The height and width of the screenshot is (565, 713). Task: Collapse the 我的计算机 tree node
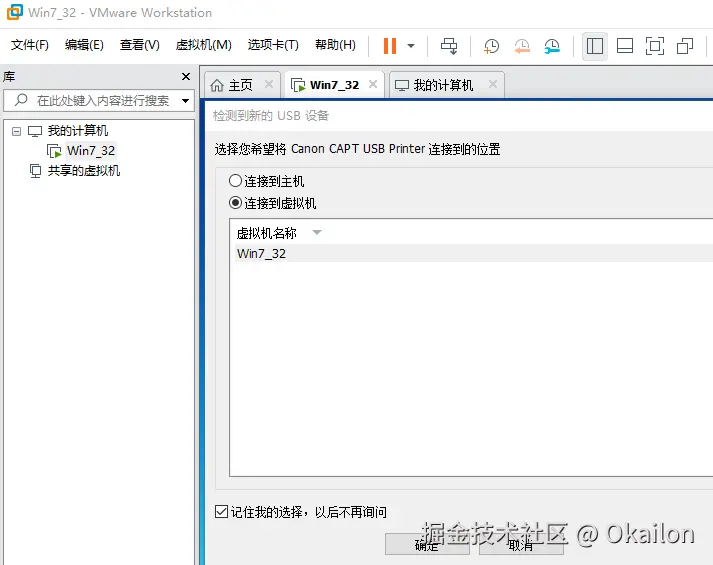coord(16,131)
